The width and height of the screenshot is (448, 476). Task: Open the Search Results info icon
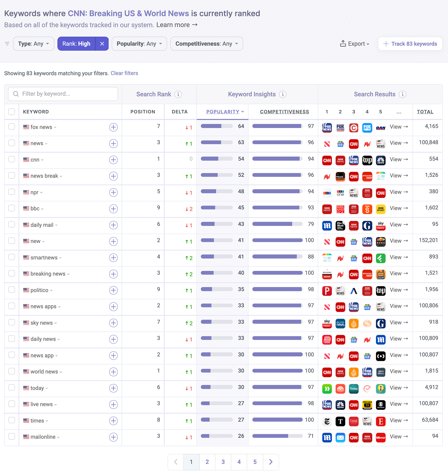tap(403, 94)
